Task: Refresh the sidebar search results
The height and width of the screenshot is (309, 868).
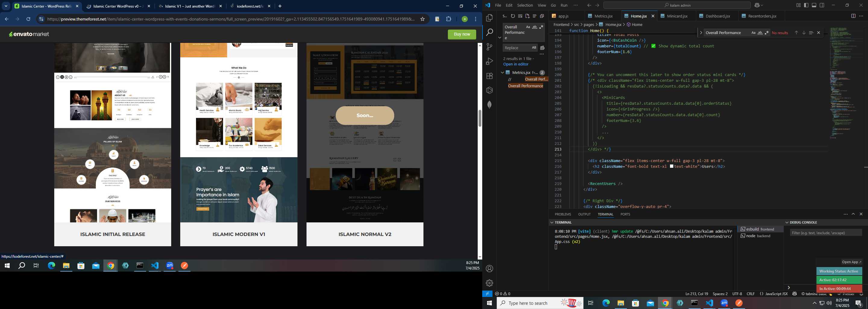Action: (513, 16)
